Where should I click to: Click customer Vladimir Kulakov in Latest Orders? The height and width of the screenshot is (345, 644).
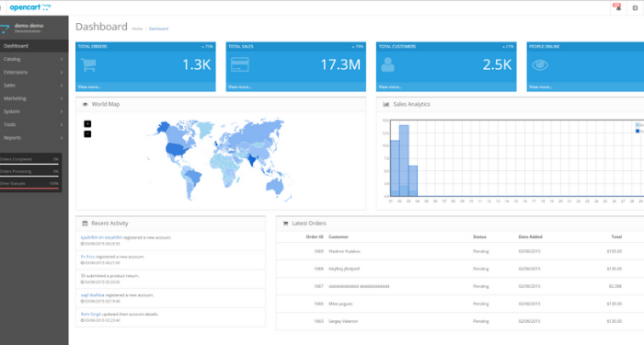pos(344,251)
